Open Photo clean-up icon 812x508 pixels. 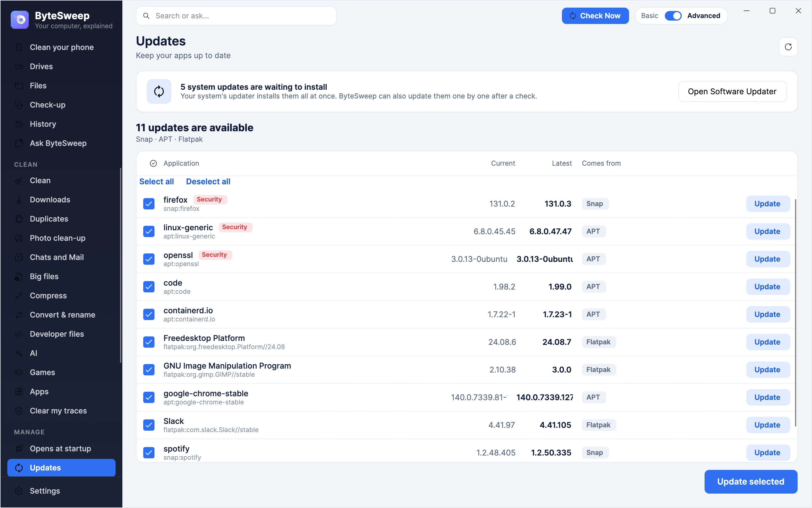(x=19, y=238)
